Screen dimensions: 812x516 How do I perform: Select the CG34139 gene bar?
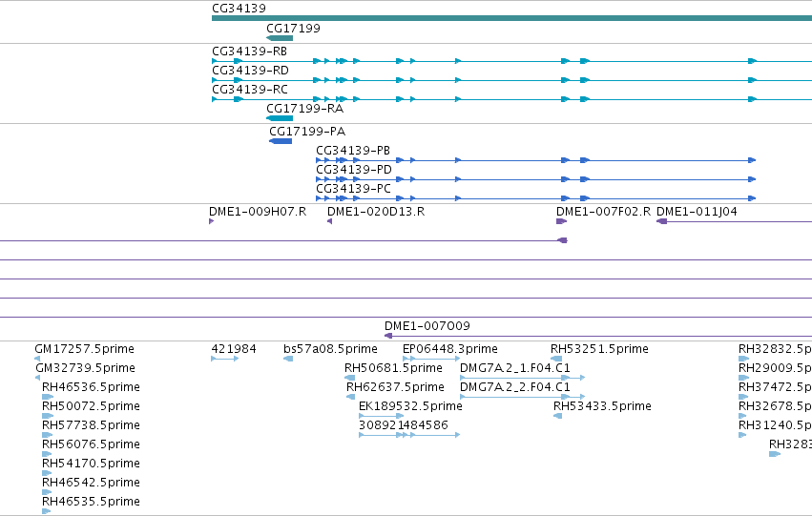coord(511,18)
